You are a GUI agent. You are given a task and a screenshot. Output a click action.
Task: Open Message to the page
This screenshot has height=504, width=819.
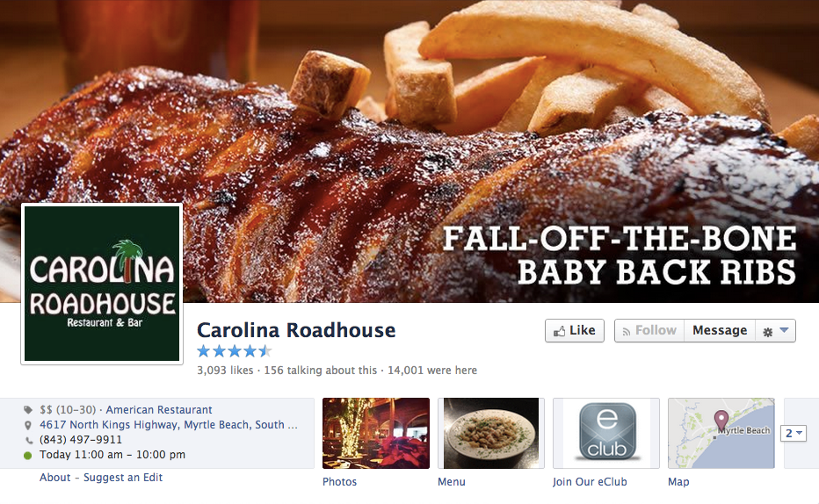point(720,331)
